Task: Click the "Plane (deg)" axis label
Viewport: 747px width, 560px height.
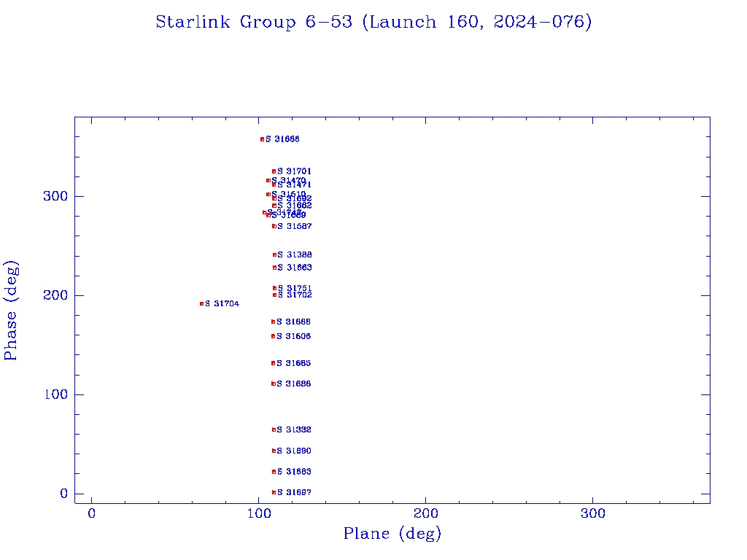Action: point(392,533)
